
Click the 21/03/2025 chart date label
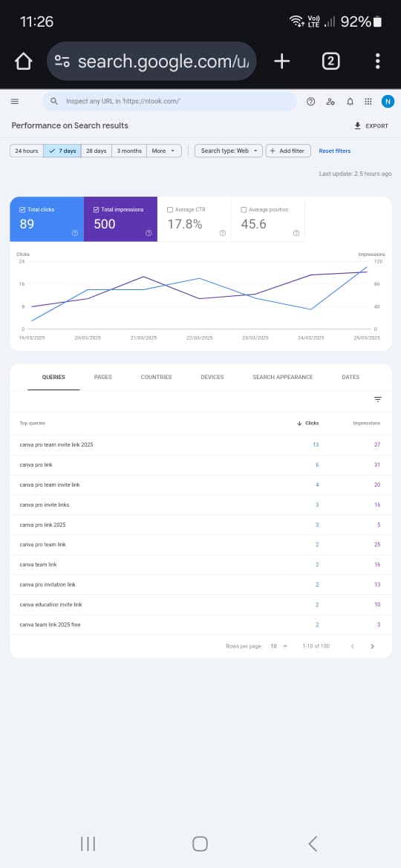[x=143, y=337]
